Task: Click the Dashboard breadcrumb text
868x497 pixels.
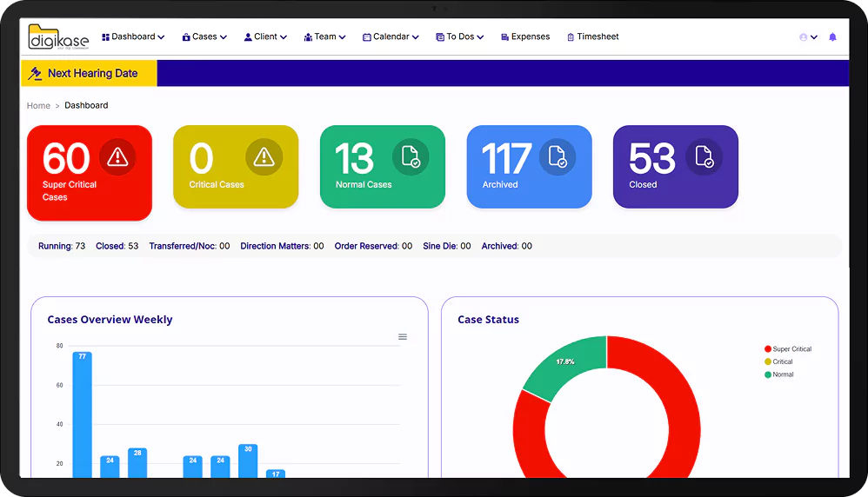Action: point(86,105)
